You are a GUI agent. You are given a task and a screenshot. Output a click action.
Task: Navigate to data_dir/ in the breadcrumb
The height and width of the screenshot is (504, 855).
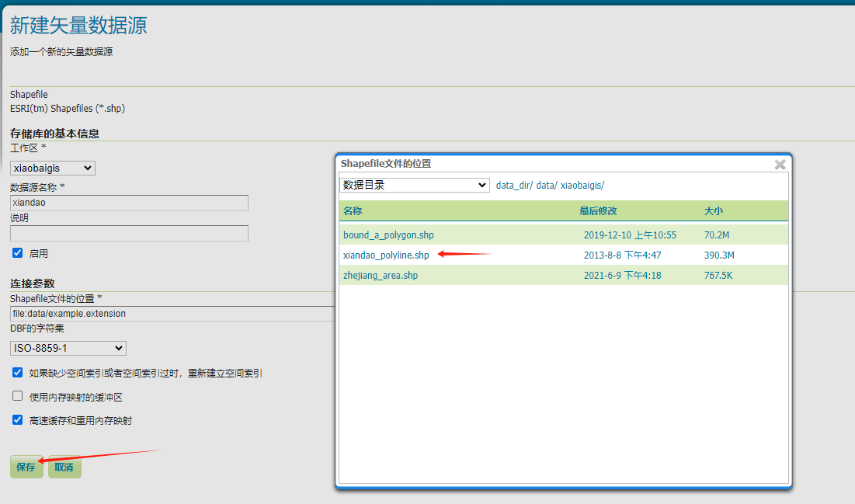click(514, 186)
